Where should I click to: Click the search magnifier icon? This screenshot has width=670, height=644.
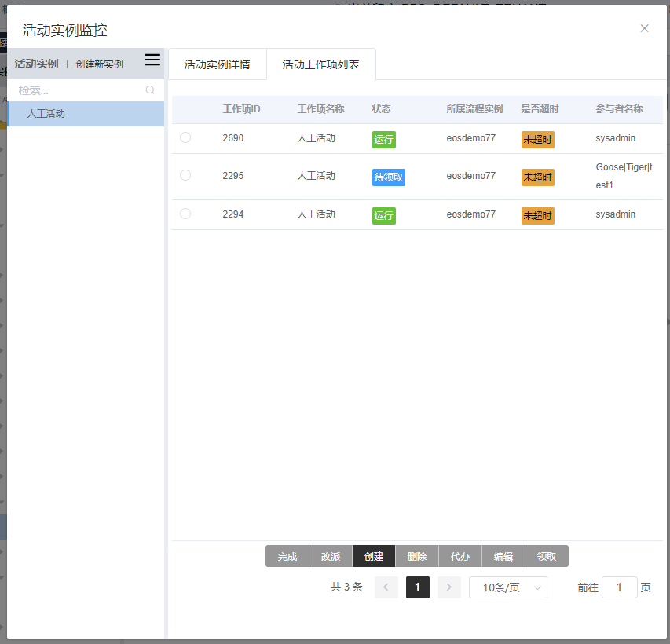pyautogui.click(x=150, y=90)
